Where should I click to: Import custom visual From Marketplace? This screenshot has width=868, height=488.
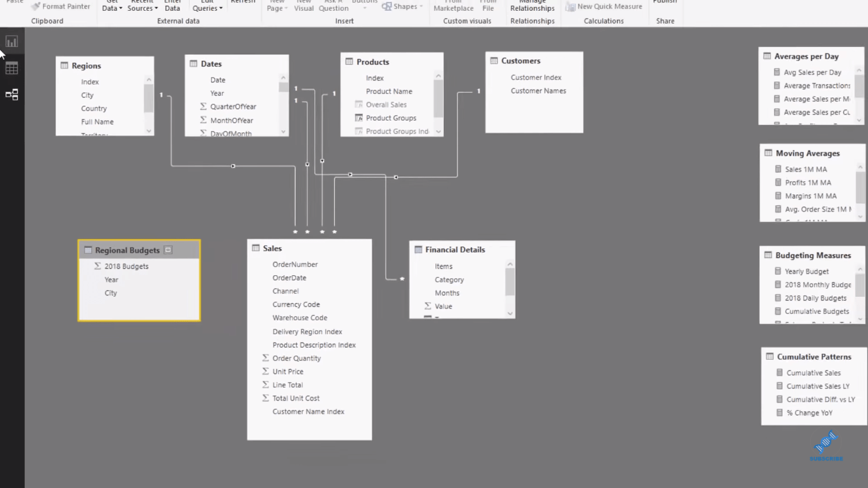click(454, 6)
